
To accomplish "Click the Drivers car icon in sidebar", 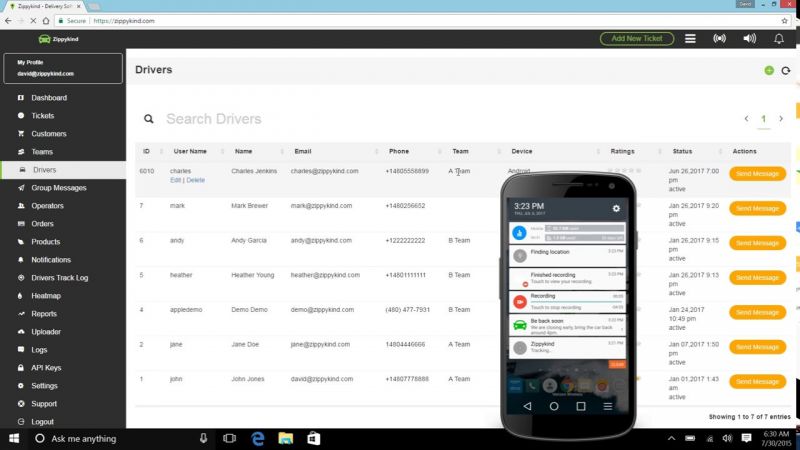I will pos(22,170).
